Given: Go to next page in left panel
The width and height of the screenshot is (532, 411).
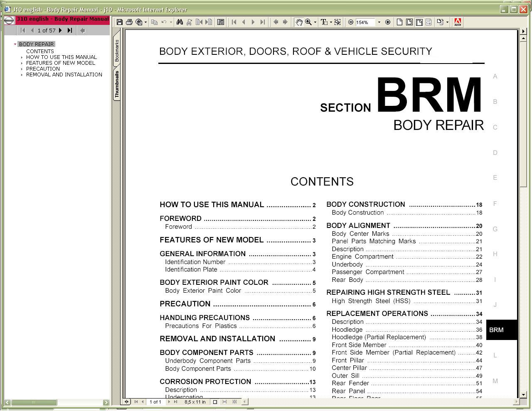Looking at the screenshot, I should pyautogui.click(x=61, y=30).
